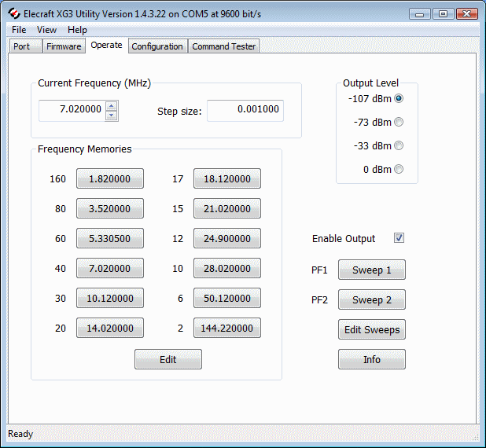
Task: Set output level to 0 dBm
Action: pyautogui.click(x=399, y=169)
